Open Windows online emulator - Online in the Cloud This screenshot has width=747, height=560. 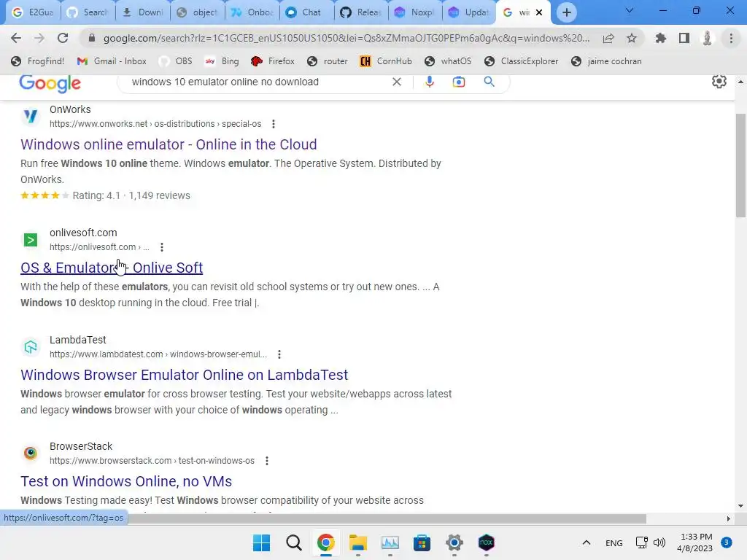click(169, 144)
